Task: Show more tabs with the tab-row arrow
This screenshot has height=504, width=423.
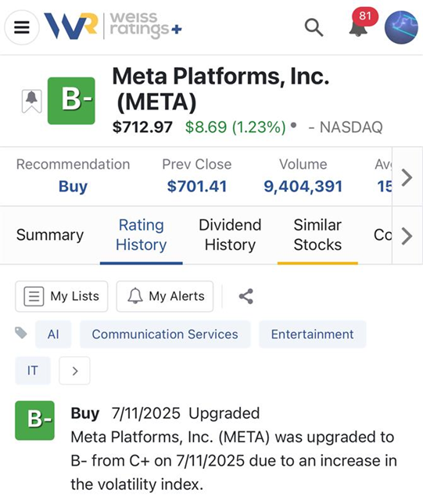Action: pos(407,236)
